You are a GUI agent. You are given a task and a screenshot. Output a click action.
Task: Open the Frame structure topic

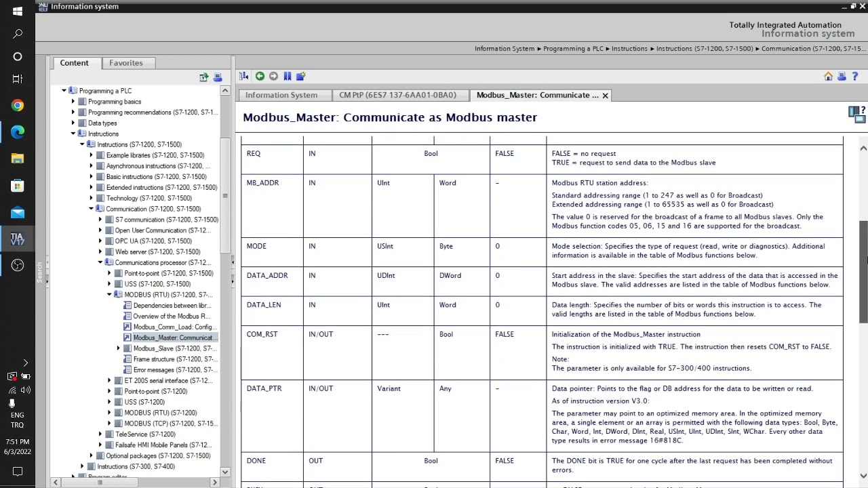(x=174, y=359)
